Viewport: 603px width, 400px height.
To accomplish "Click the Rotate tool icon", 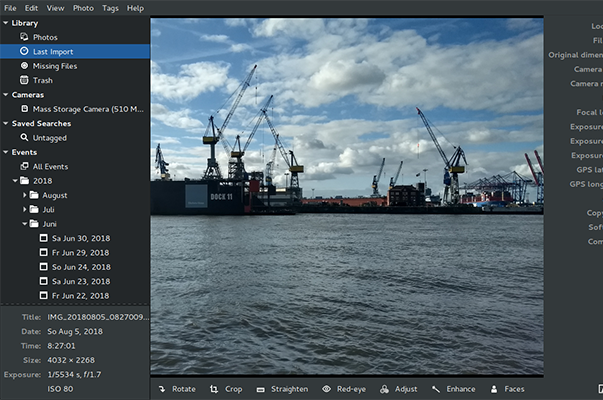I will pyautogui.click(x=161, y=389).
